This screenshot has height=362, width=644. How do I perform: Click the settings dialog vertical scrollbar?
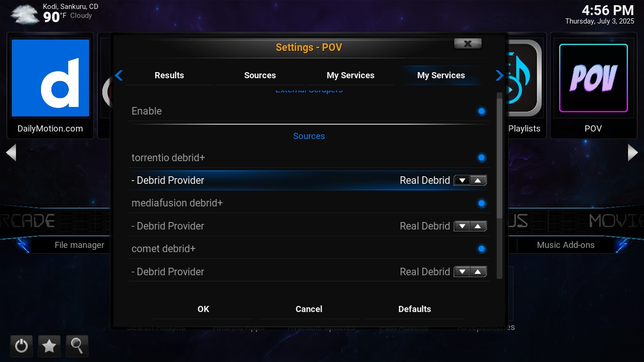[x=500, y=156]
